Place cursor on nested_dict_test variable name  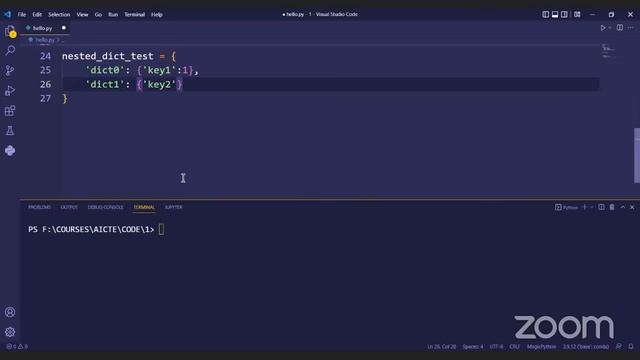tap(108, 56)
